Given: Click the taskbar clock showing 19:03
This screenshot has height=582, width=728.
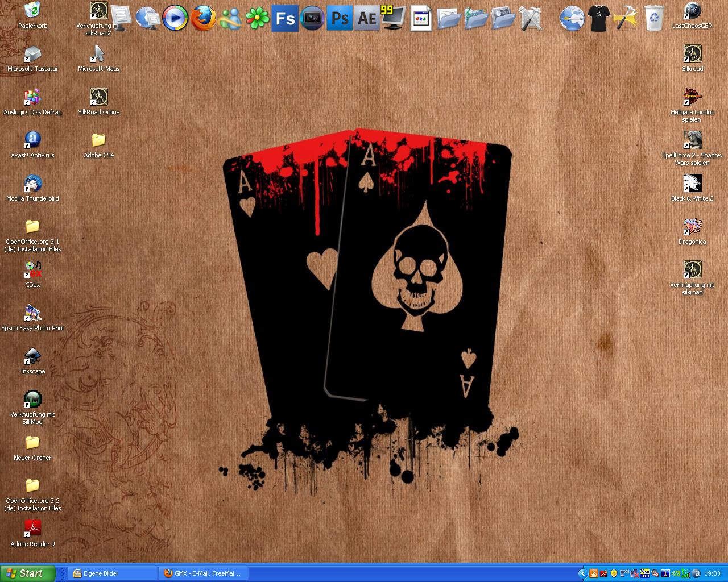Looking at the screenshot, I should [712, 573].
